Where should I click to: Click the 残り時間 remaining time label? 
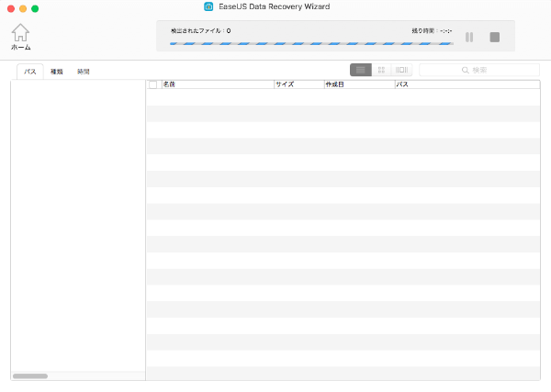pos(432,31)
